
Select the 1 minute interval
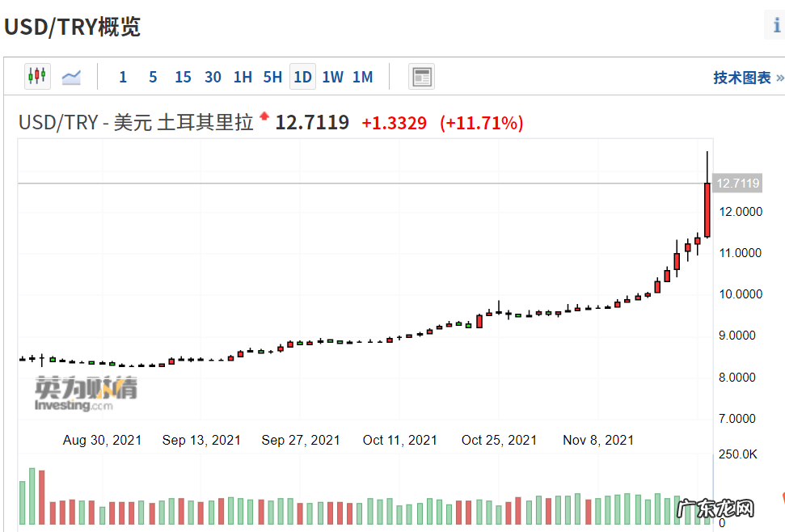tap(122, 76)
